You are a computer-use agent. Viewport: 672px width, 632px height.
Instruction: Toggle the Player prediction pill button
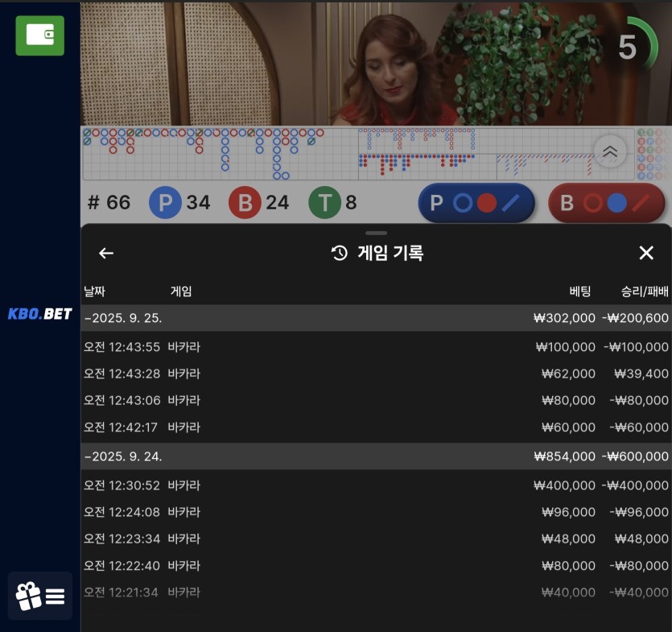476,203
